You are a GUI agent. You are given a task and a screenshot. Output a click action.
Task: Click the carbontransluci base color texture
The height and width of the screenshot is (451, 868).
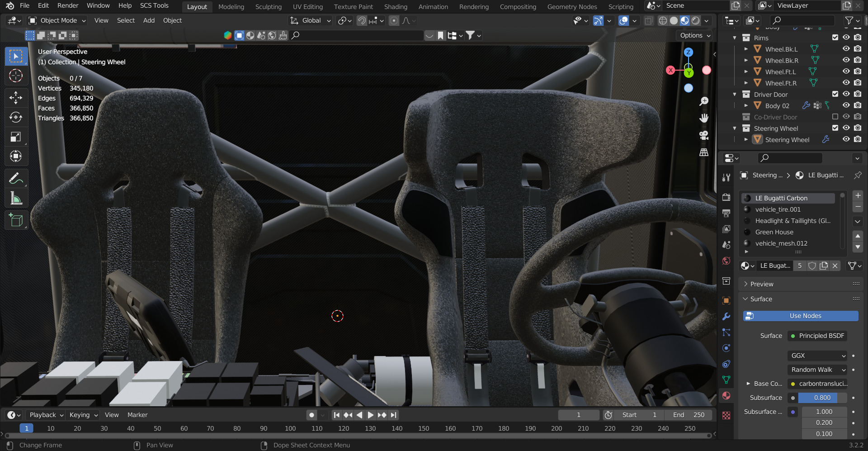pyautogui.click(x=817, y=384)
